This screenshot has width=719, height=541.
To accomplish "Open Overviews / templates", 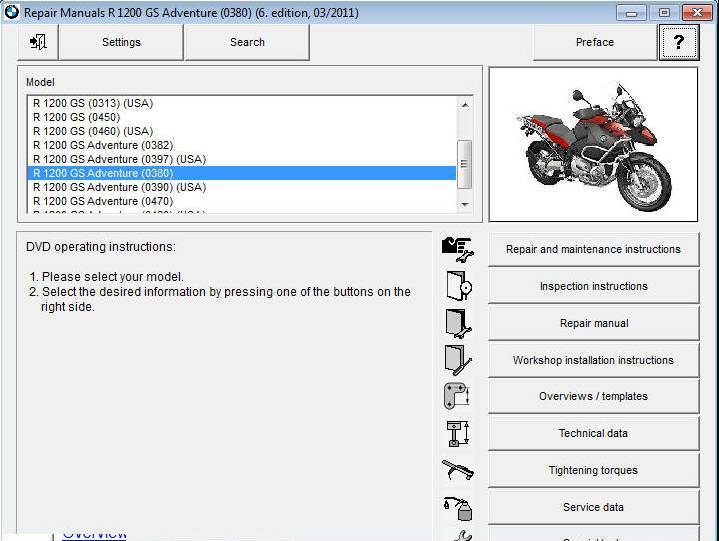I will (x=593, y=396).
